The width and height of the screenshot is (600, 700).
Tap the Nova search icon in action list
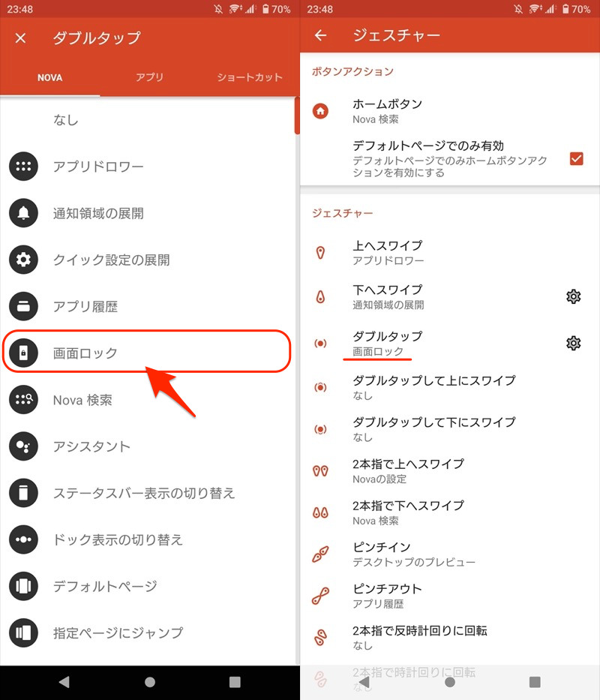[x=23, y=399]
